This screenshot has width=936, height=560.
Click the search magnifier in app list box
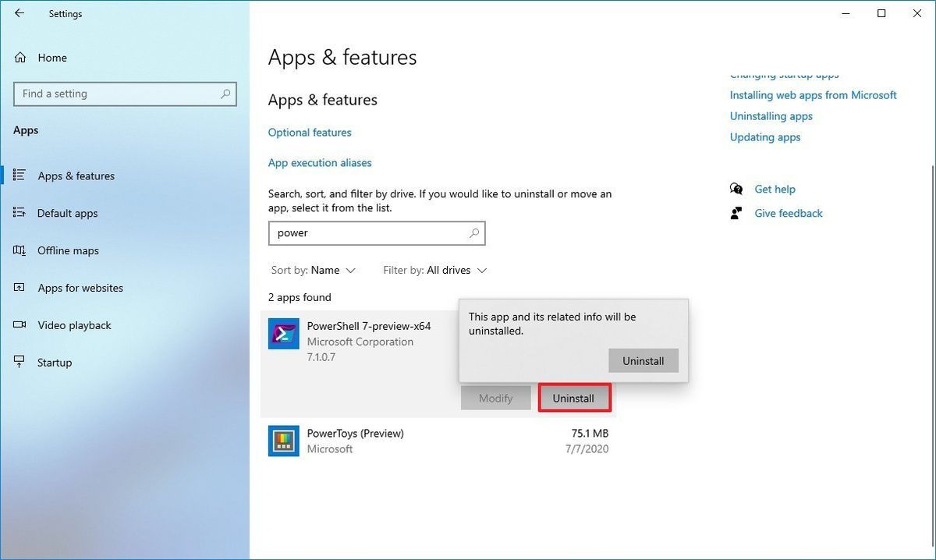474,233
